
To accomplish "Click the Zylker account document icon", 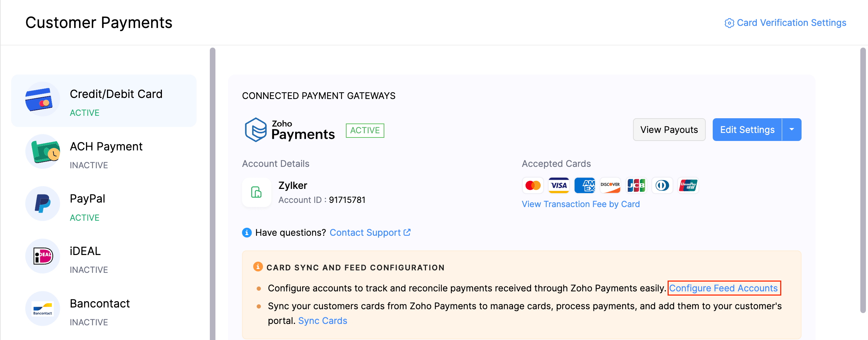I will coord(256,192).
